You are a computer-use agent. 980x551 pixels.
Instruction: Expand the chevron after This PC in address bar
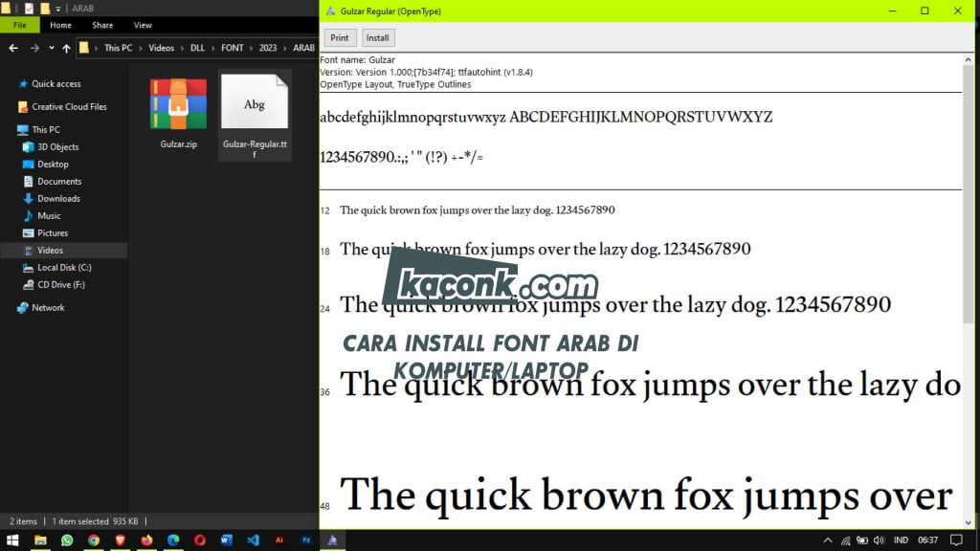141,48
